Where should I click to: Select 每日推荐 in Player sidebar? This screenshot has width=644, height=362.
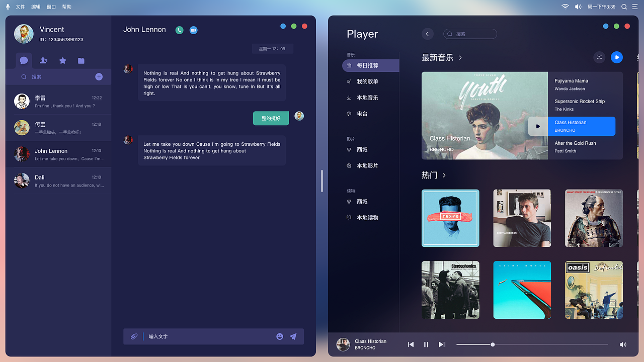(x=370, y=65)
